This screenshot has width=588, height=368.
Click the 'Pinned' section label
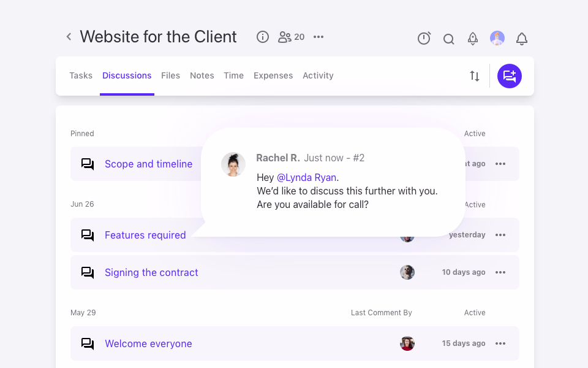click(x=82, y=133)
